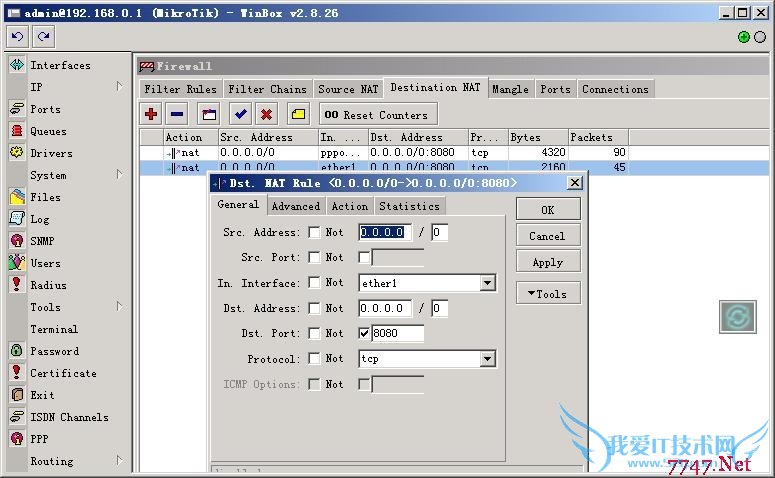Open PPP in the sidebar
Image resolution: width=775 pixels, height=478 pixels.
(39, 439)
